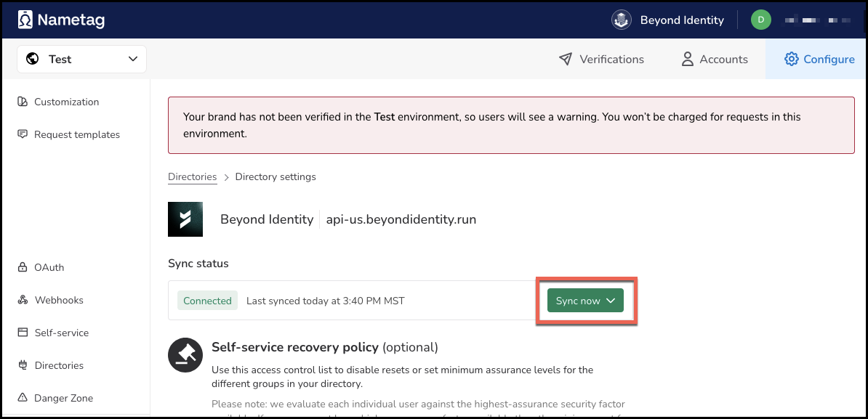Click the Connected status badge

(207, 301)
